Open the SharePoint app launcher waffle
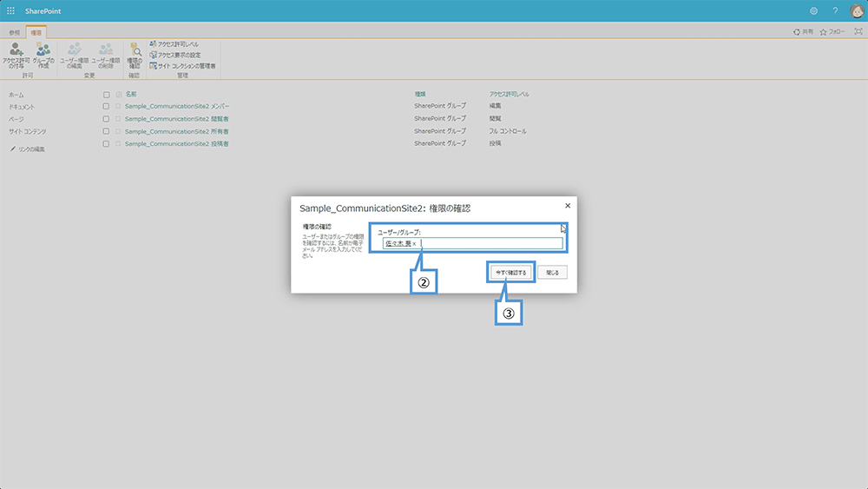 tap(10, 10)
